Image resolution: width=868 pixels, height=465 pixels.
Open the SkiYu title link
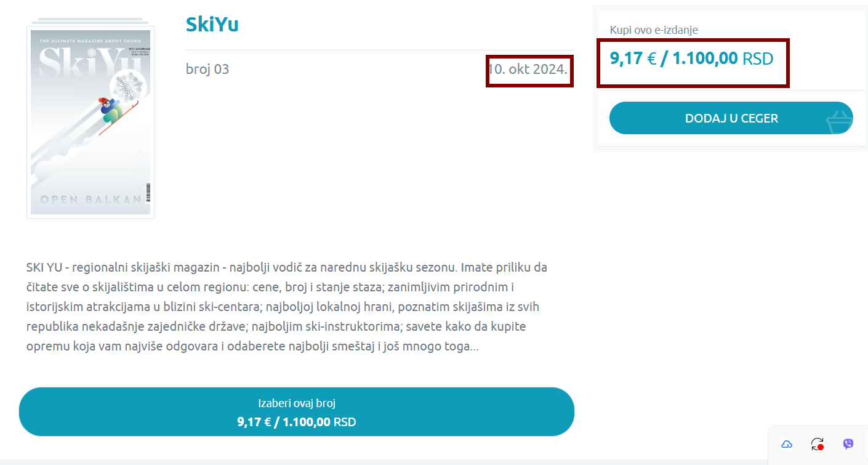coord(212,25)
